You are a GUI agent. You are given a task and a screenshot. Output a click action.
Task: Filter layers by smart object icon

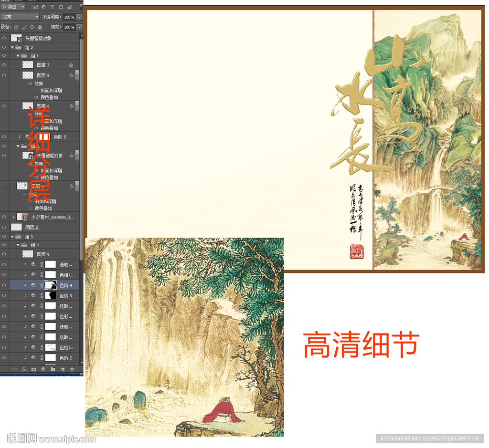[70, 7]
